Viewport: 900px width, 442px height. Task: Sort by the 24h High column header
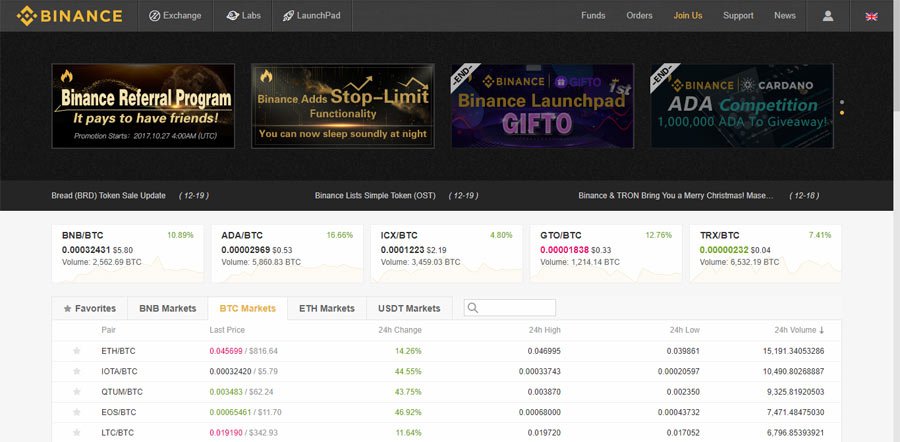pos(545,330)
